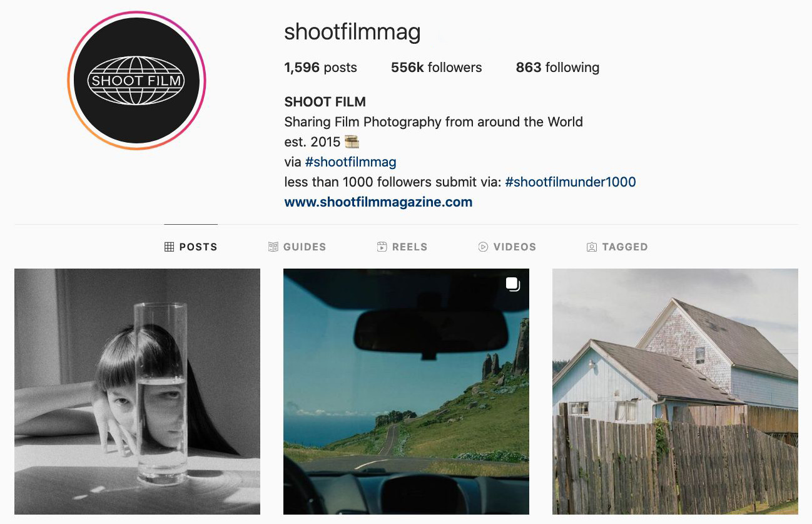Open black-and-white glass portrait post
Screen dimensions: 812x524
pos(137,391)
